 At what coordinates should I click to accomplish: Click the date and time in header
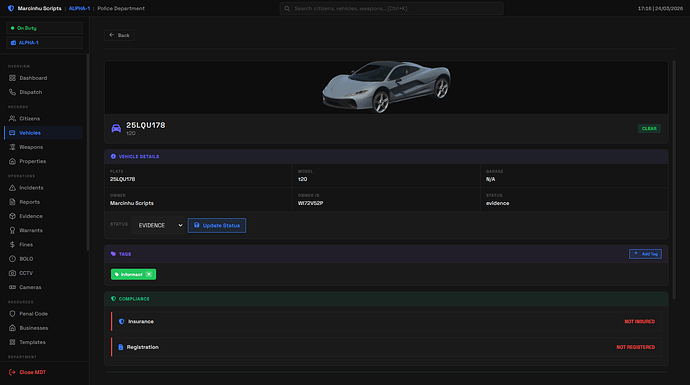661,8
